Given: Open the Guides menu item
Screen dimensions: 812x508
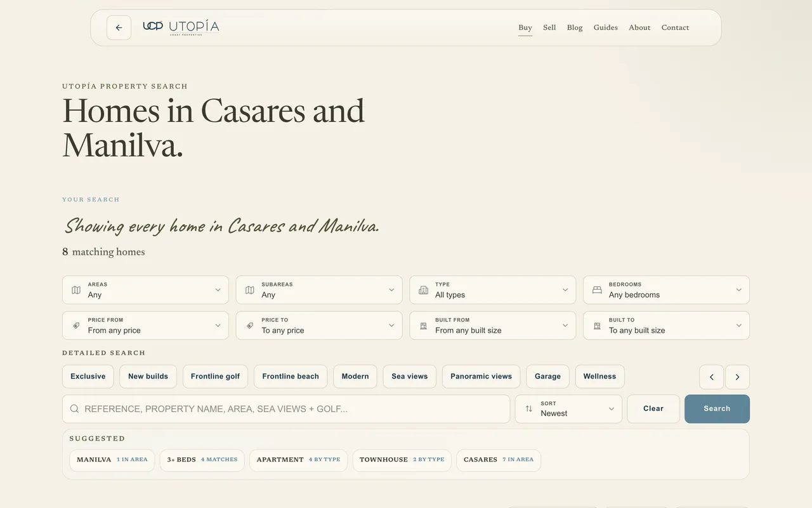Looking at the screenshot, I should coord(606,28).
